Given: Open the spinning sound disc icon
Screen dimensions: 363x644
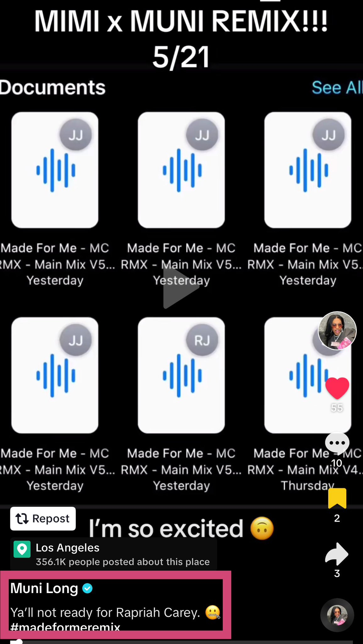Looking at the screenshot, I should tap(337, 615).
